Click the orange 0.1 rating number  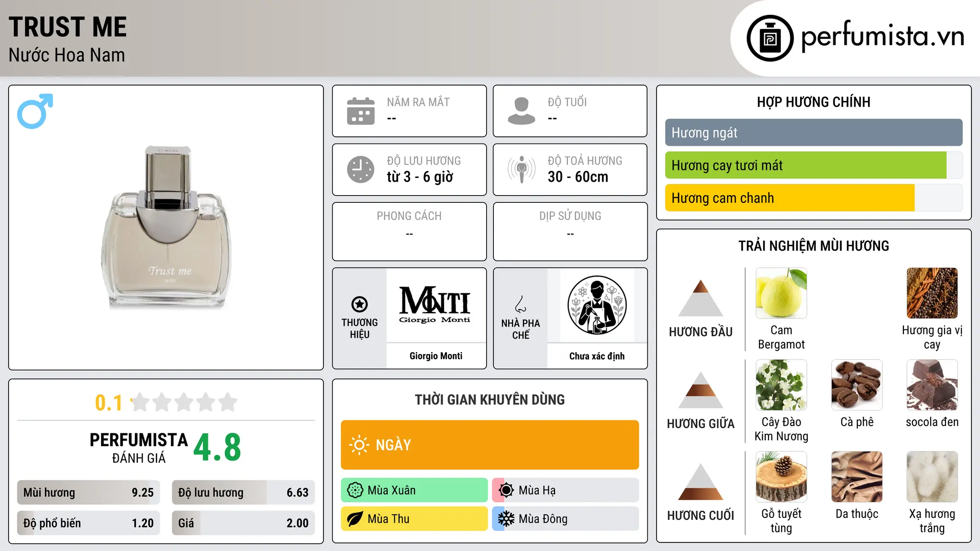point(109,403)
